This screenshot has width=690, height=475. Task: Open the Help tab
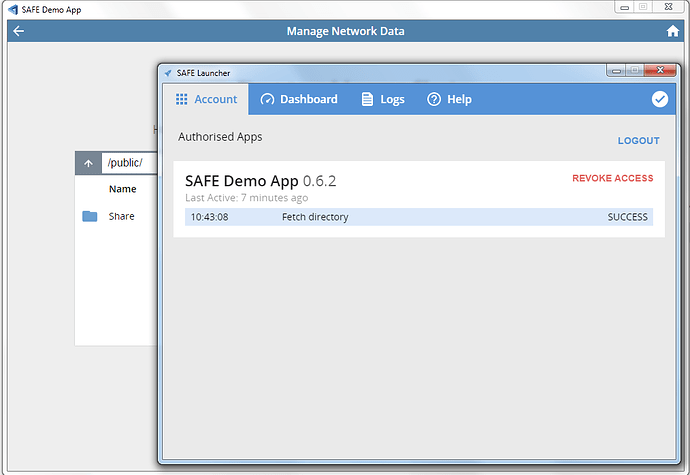pos(449,99)
